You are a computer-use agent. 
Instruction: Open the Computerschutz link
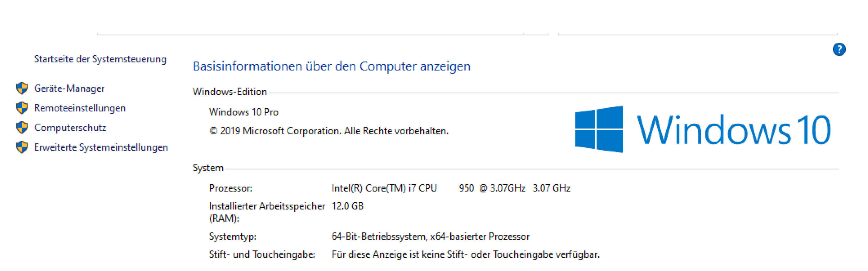click(x=70, y=127)
